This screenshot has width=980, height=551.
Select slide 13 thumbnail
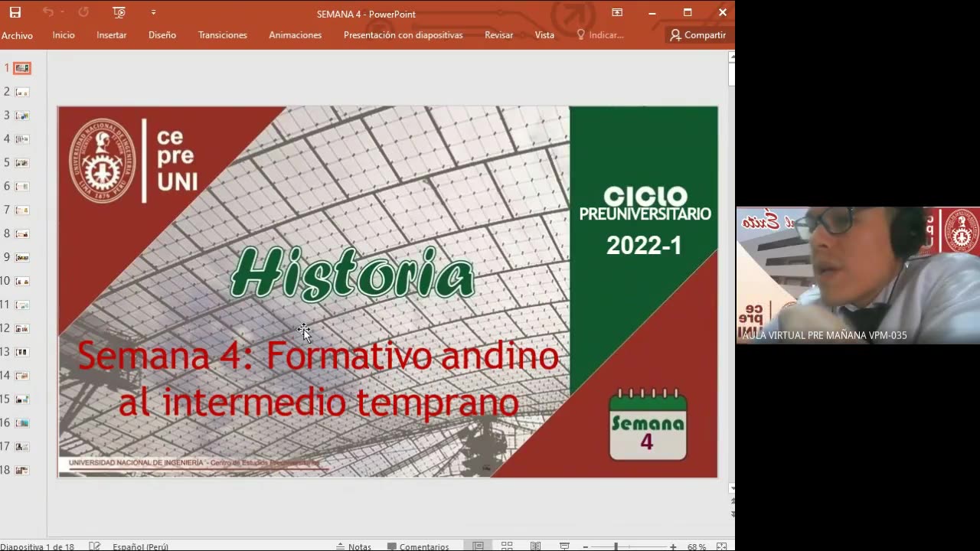[x=22, y=352]
